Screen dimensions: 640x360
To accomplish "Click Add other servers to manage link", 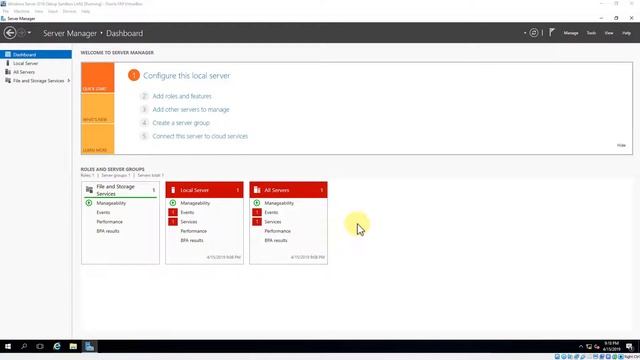I will pos(191,109).
